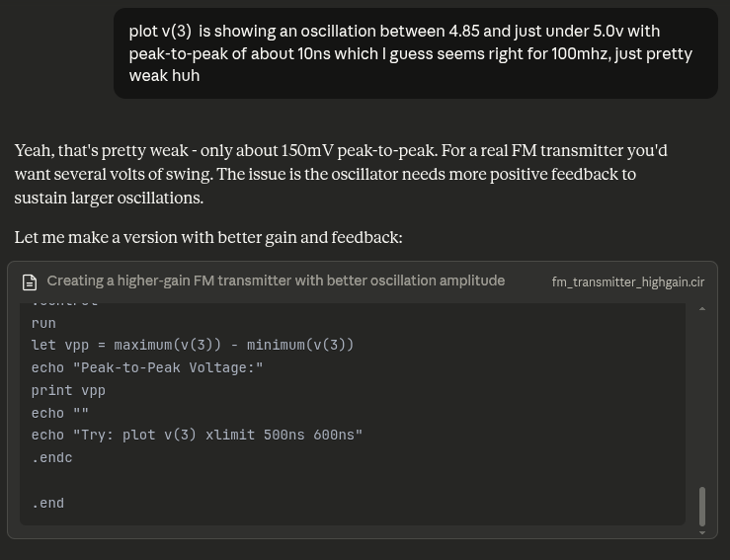Click the 'Yeah, that's pretty weak' response paragraph

click(341, 174)
